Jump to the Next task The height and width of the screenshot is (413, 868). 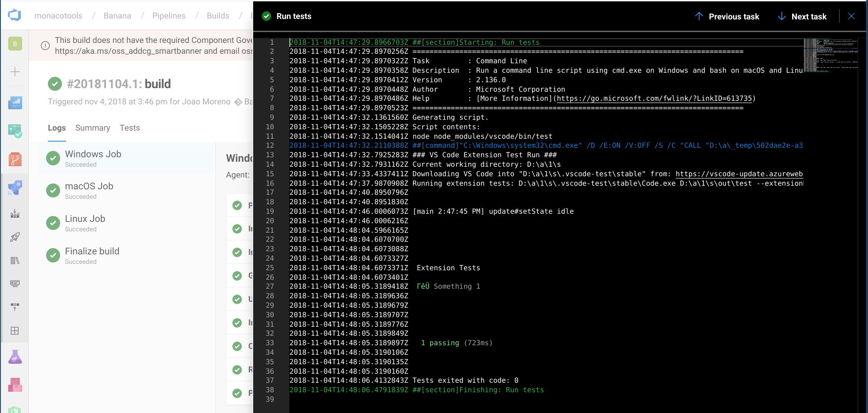[x=802, y=16]
